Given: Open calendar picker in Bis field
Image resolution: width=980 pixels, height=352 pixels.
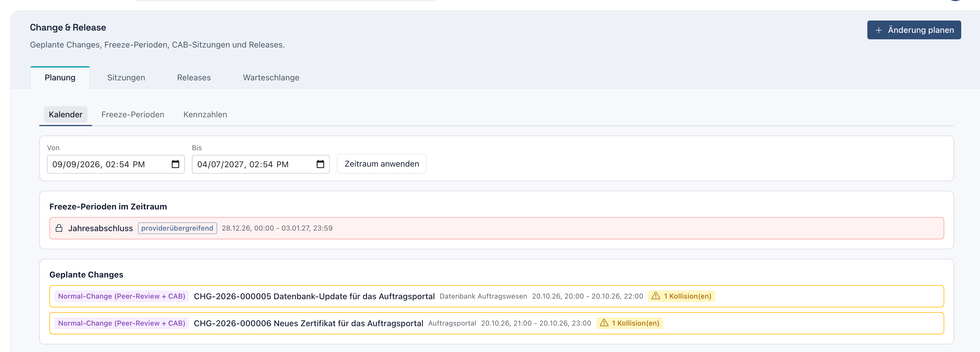Looking at the screenshot, I should (320, 164).
